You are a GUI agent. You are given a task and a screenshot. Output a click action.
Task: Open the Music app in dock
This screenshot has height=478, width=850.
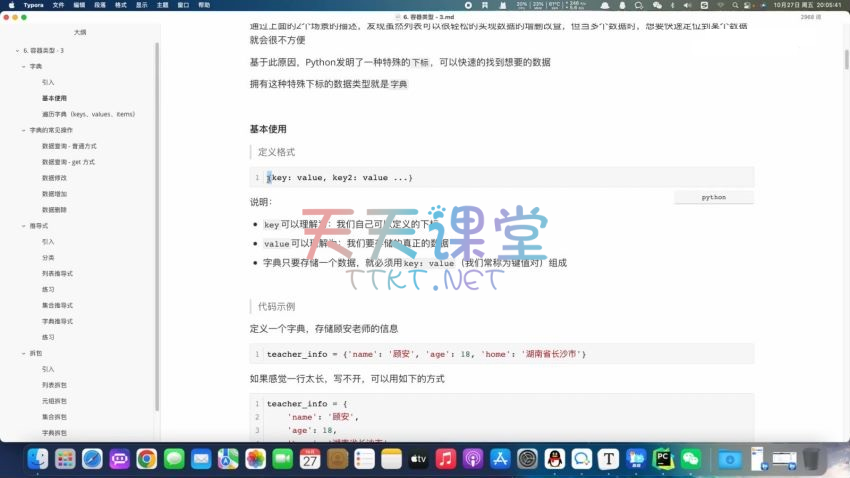(x=446, y=459)
